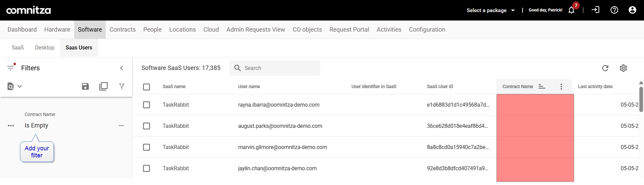Check the jaylin.chan row checkbox
The width and height of the screenshot is (644, 185).
coord(146,168)
